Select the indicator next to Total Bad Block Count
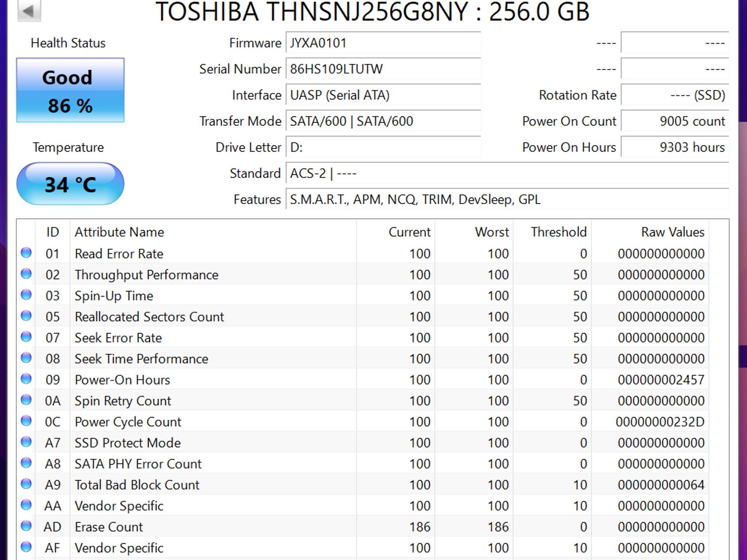Viewport: 747px width, 560px height. coord(26,485)
